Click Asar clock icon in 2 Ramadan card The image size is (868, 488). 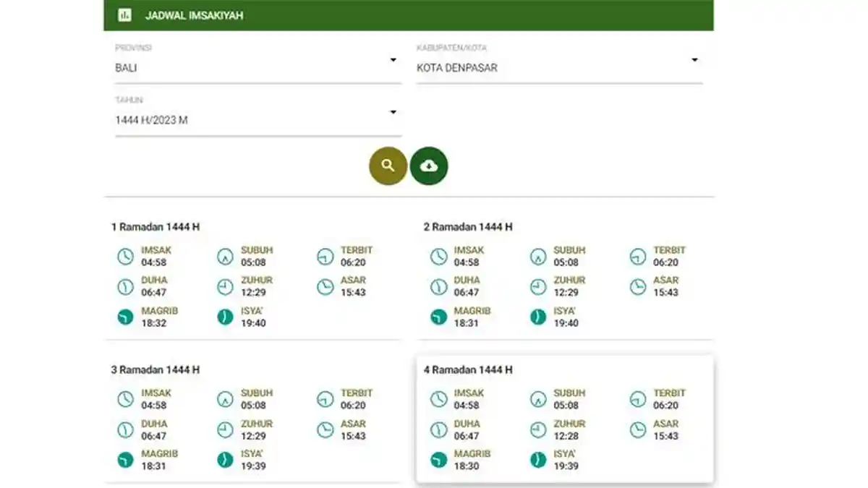[x=637, y=287]
